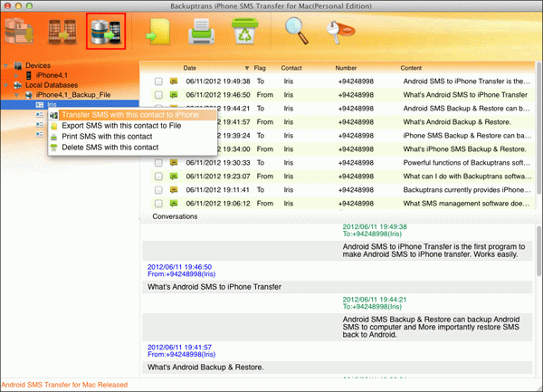The width and height of the screenshot is (543, 392).
Task: Choose Transfer SMS with this contact to iPhone
Action: point(132,115)
